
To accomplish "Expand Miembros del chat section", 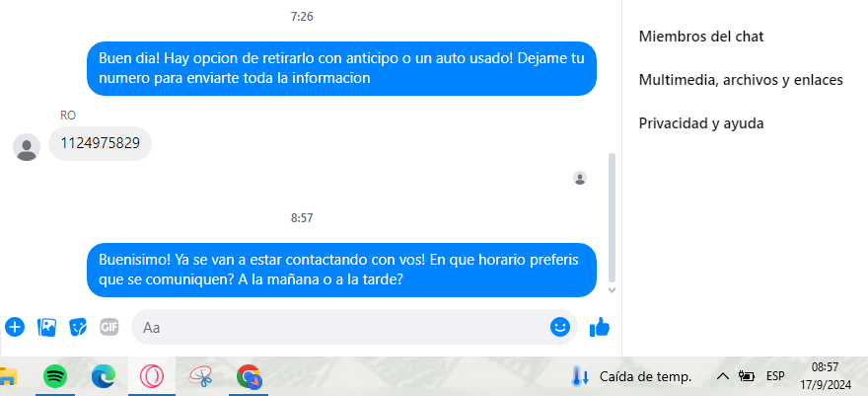I will click(701, 37).
